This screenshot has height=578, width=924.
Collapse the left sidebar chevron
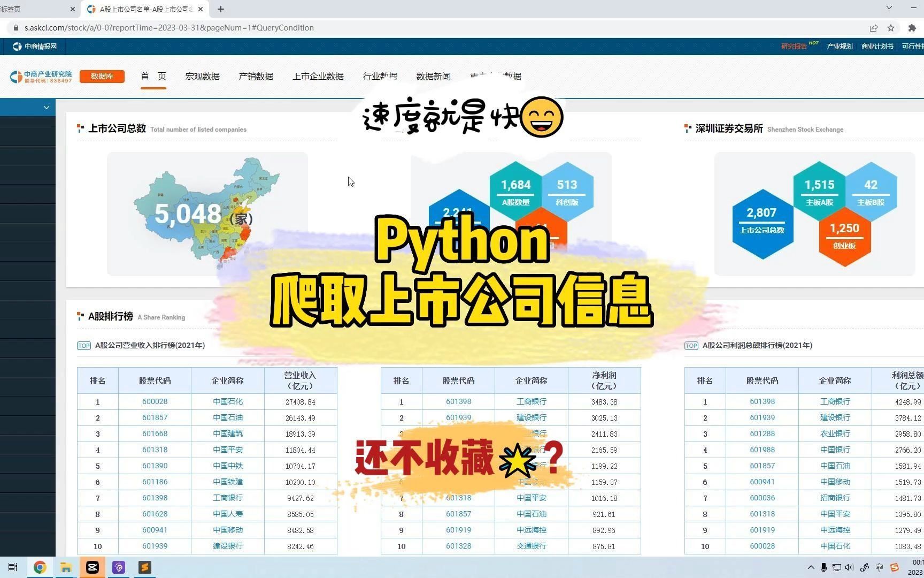click(47, 108)
